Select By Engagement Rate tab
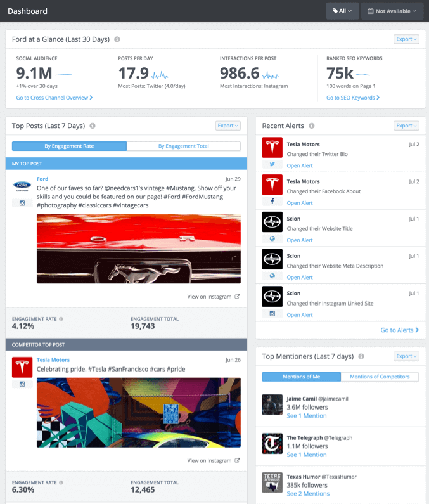Image resolution: width=429 pixels, height=504 pixels. click(70, 146)
